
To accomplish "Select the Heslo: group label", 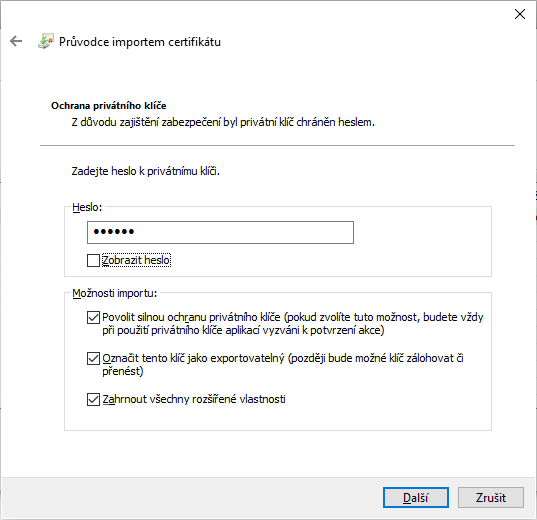I will point(87,207).
